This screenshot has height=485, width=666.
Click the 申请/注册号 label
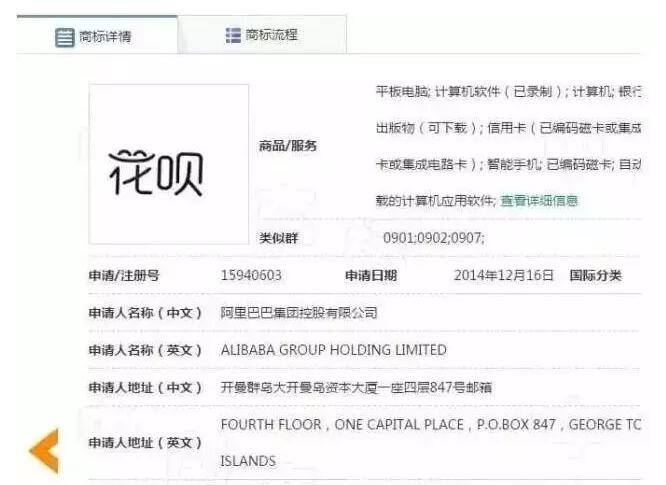[x=124, y=276]
